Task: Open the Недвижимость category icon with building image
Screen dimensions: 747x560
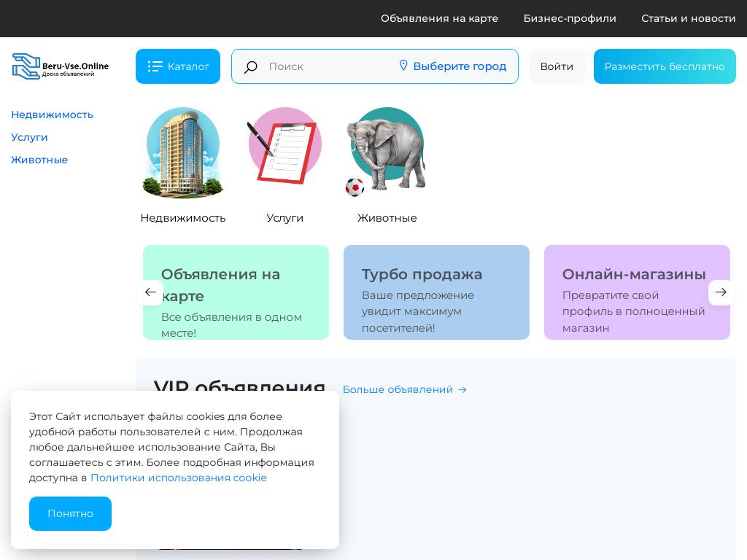Action: (183, 152)
